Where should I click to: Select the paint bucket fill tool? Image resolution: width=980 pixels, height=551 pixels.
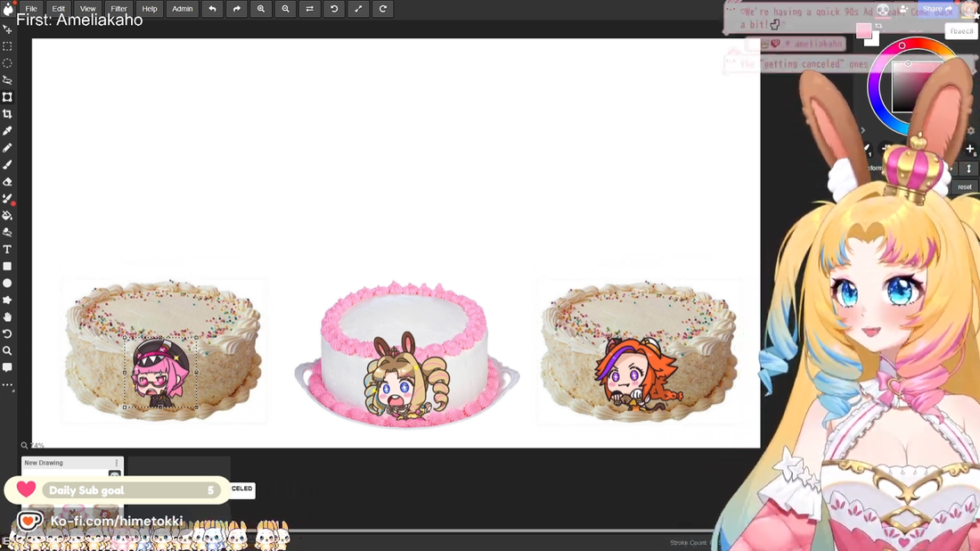click(x=7, y=216)
